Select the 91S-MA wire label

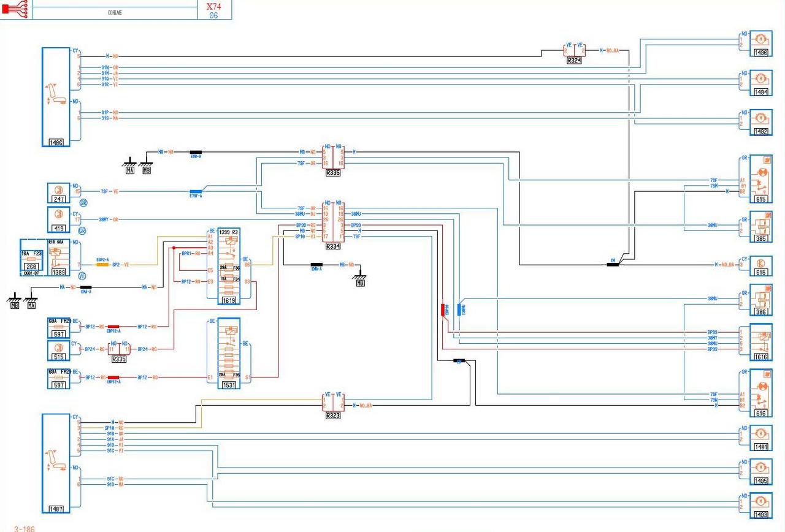[110, 118]
